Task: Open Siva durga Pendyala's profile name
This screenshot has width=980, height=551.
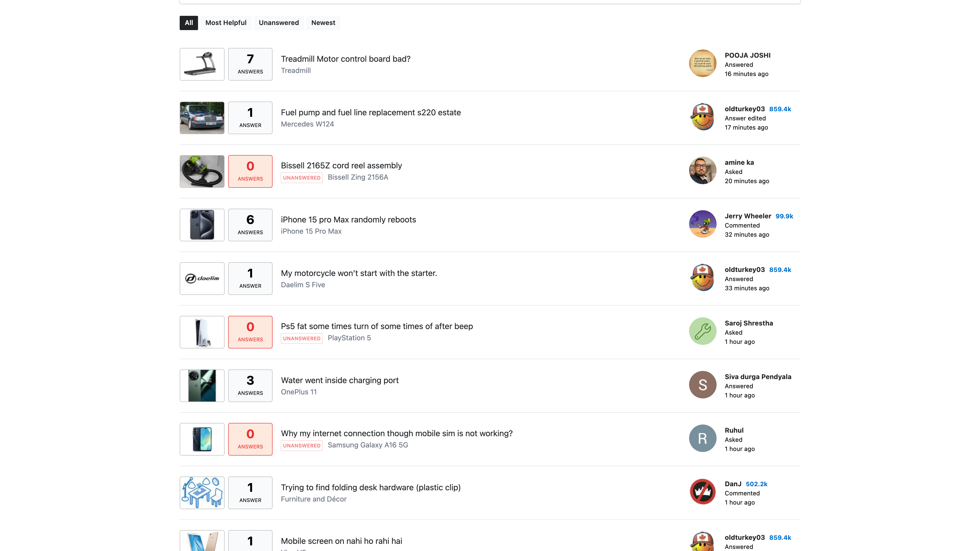Action: 757,377
